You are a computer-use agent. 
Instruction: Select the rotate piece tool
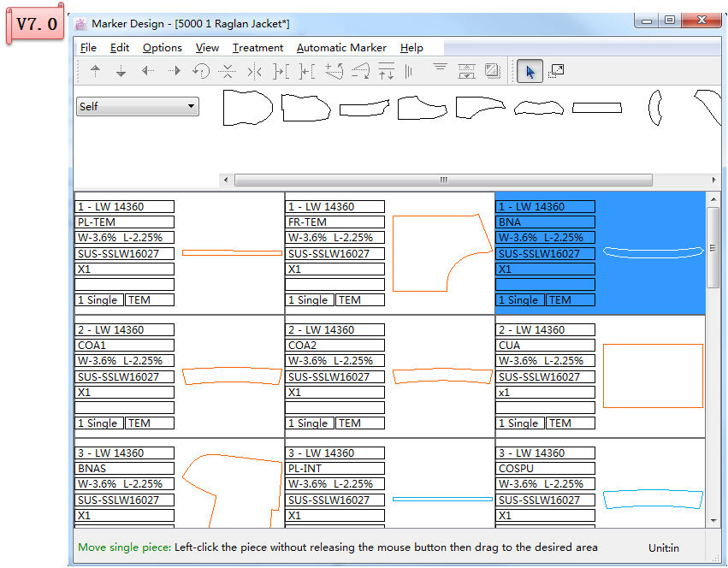click(x=201, y=71)
